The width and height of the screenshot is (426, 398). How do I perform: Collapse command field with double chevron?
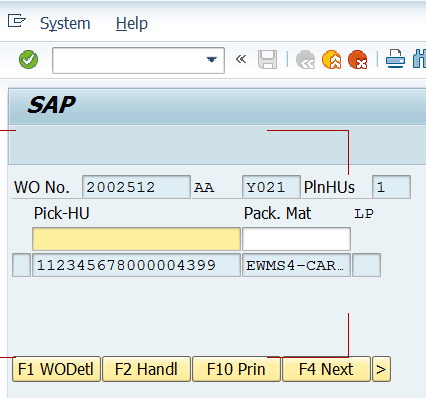(x=241, y=59)
